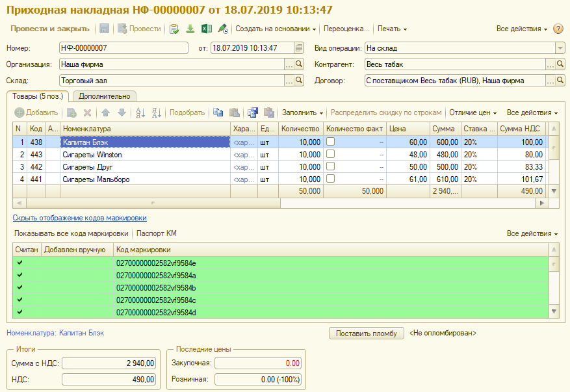Screen dimensions: 570x392
Task: Tick the Количество факт checkbox for Сигареты Друг
Action: 330,166
